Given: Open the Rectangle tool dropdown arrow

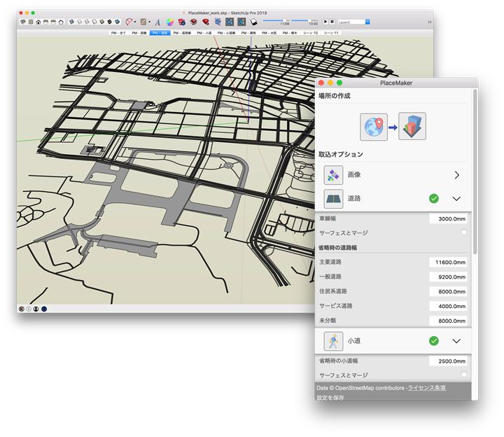Looking at the screenshot, I should [150, 22].
